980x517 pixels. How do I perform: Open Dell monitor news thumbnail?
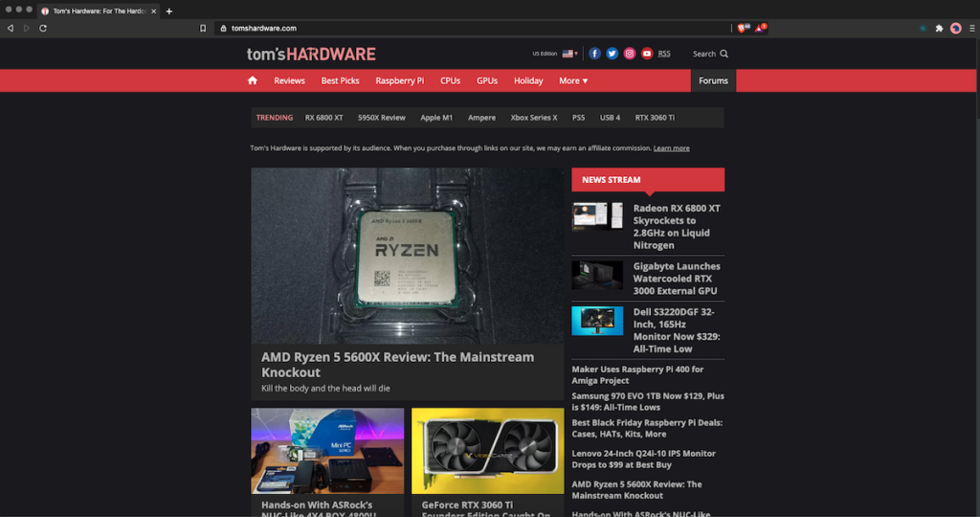pyautogui.click(x=597, y=321)
